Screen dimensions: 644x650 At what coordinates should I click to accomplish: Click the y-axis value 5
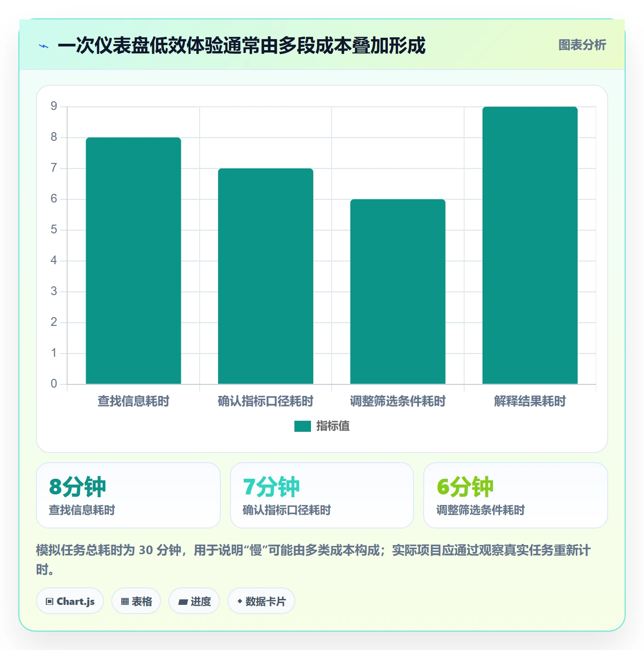(x=54, y=230)
